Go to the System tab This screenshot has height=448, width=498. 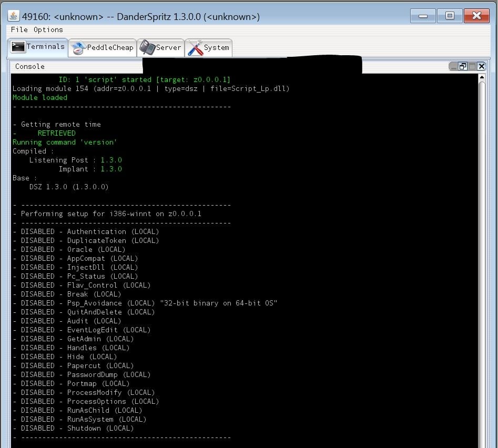tap(208, 48)
